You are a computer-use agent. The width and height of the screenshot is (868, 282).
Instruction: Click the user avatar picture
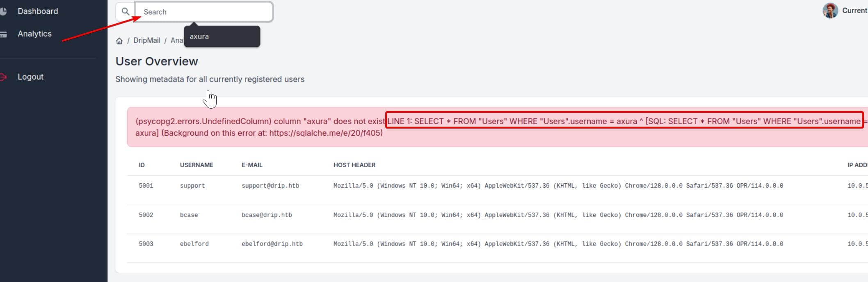click(x=830, y=11)
